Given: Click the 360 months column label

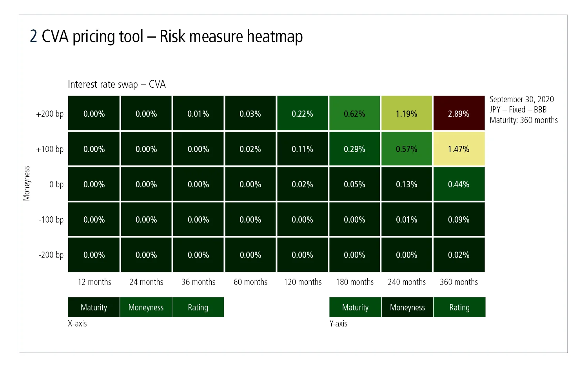Looking at the screenshot, I should click(459, 282).
